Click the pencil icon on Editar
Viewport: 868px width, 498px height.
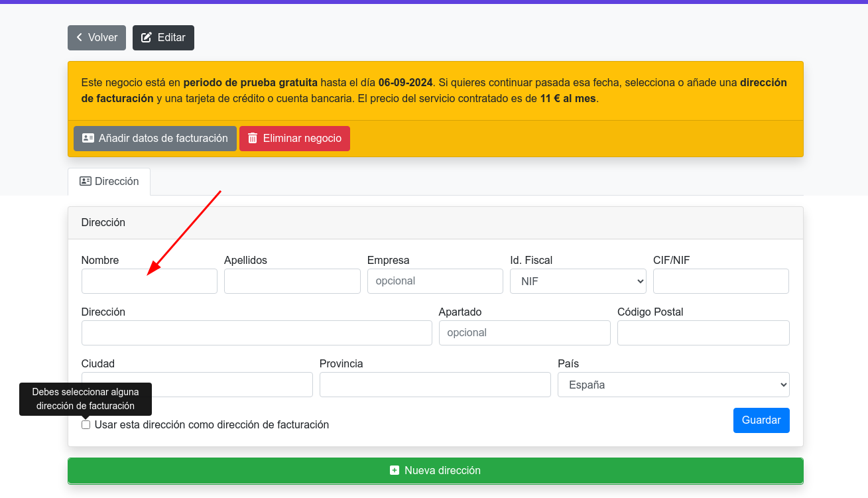(147, 38)
